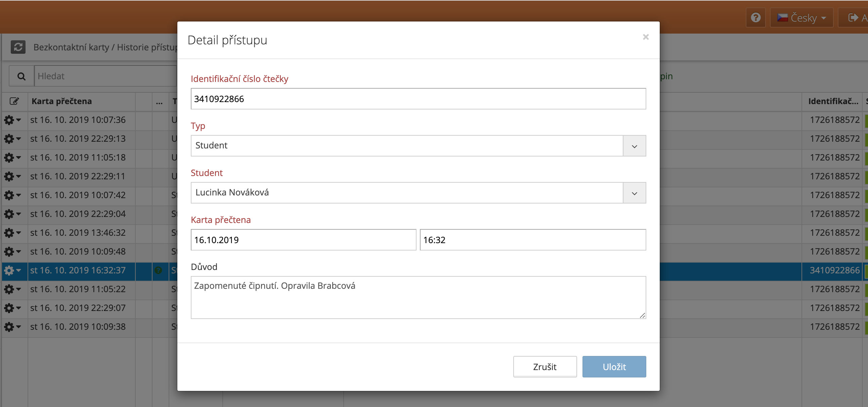Open the gear menu for highlighted row 16:32:37
Screen dimensions: 868x407
click(12, 270)
